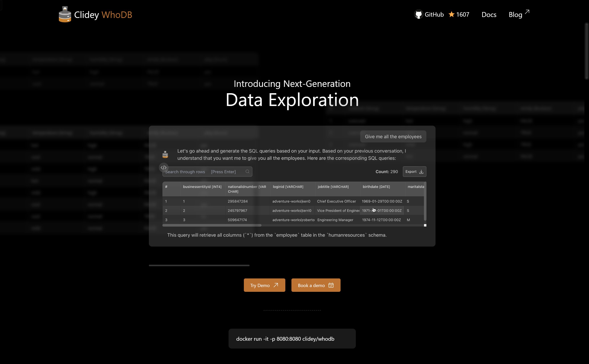The width and height of the screenshot is (589, 364).
Task: Click the Clidey WhoDB logo icon
Action: (x=65, y=14)
